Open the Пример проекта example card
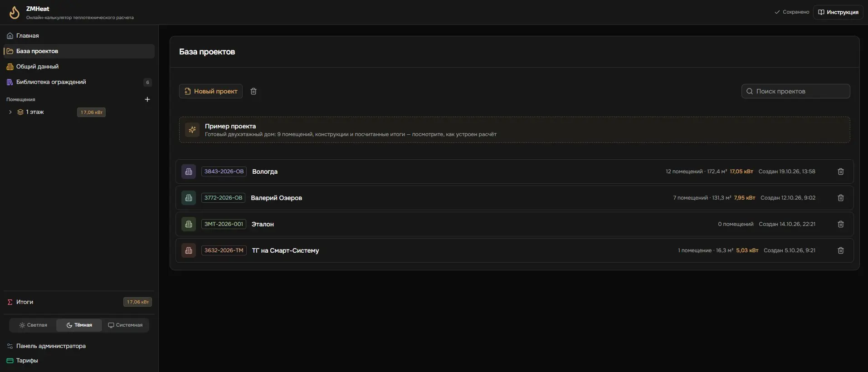This screenshot has width=868, height=372. pyautogui.click(x=514, y=130)
